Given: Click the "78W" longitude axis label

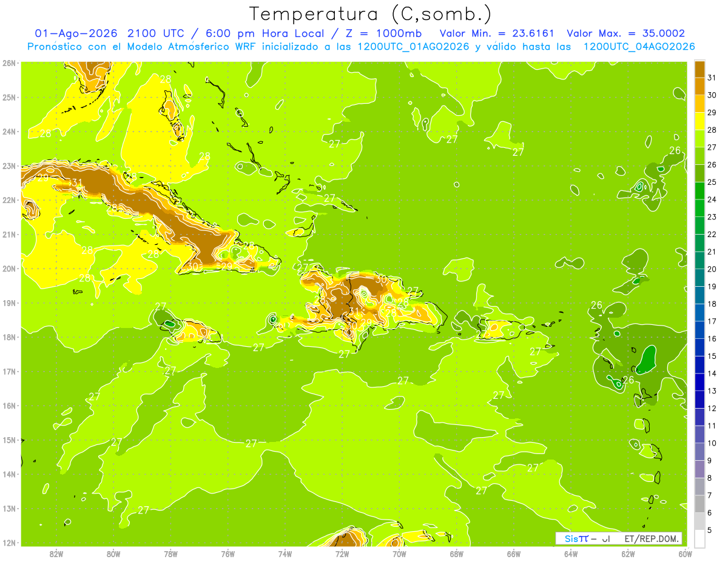Looking at the screenshot, I should [x=170, y=554].
